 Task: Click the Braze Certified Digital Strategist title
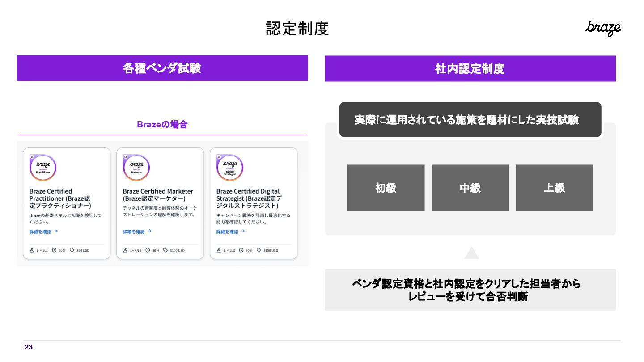point(249,198)
